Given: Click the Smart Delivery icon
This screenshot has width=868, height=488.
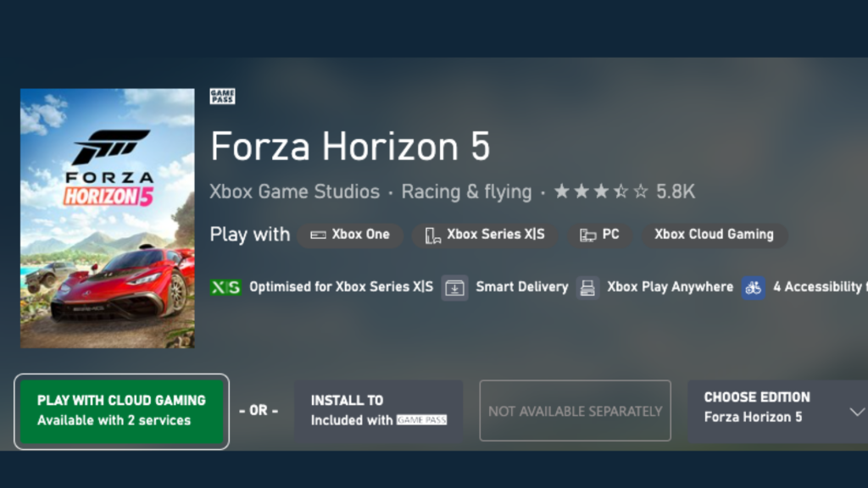Looking at the screenshot, I should click(x=454, y=287).
